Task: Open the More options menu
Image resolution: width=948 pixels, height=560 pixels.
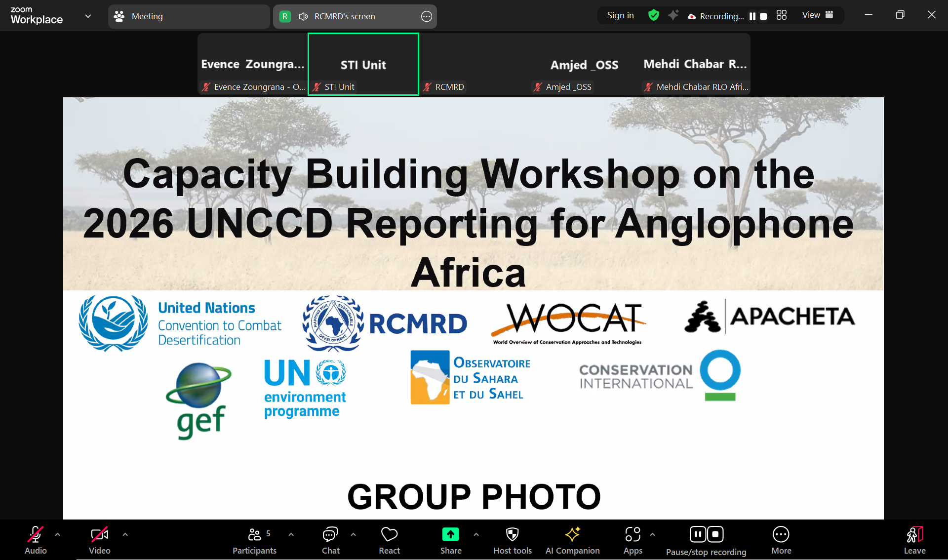Action: tap(781, 540)
